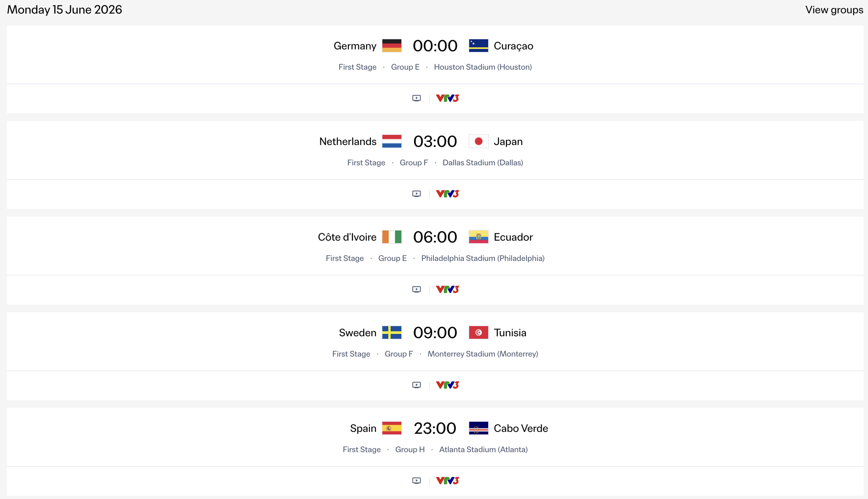
Task: Click the stream icon for Germany vs Curaçao
Action: click(x=416, y=98)
